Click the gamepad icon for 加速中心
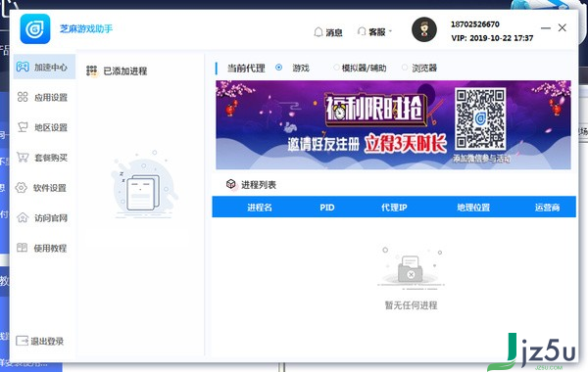The height and width of the screenshot is (372, 588). coord(23,67)
